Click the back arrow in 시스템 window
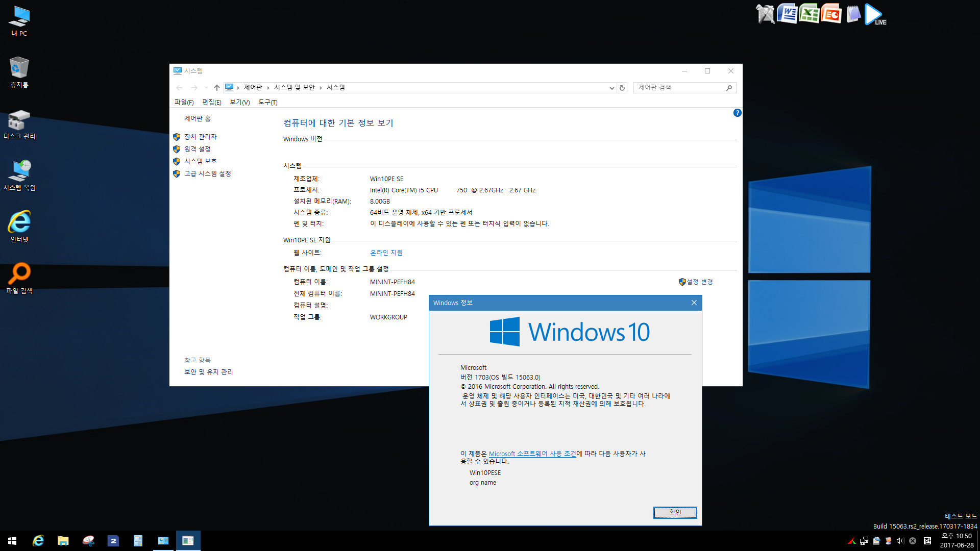 pyautogui.click(x=180, y=88)
